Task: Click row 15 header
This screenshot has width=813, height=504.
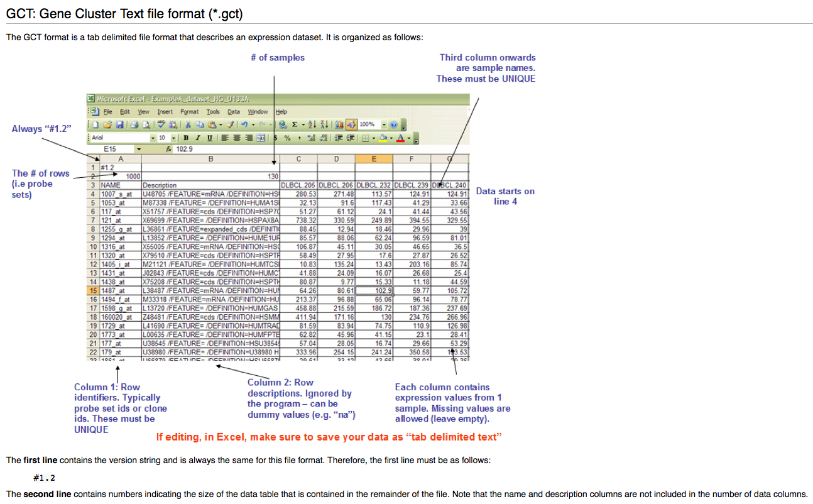Action: pyautogui.click(x=92, y=290)
